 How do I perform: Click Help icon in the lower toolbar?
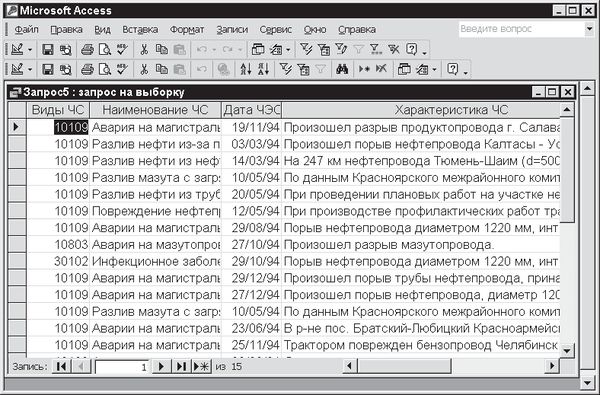452,69
